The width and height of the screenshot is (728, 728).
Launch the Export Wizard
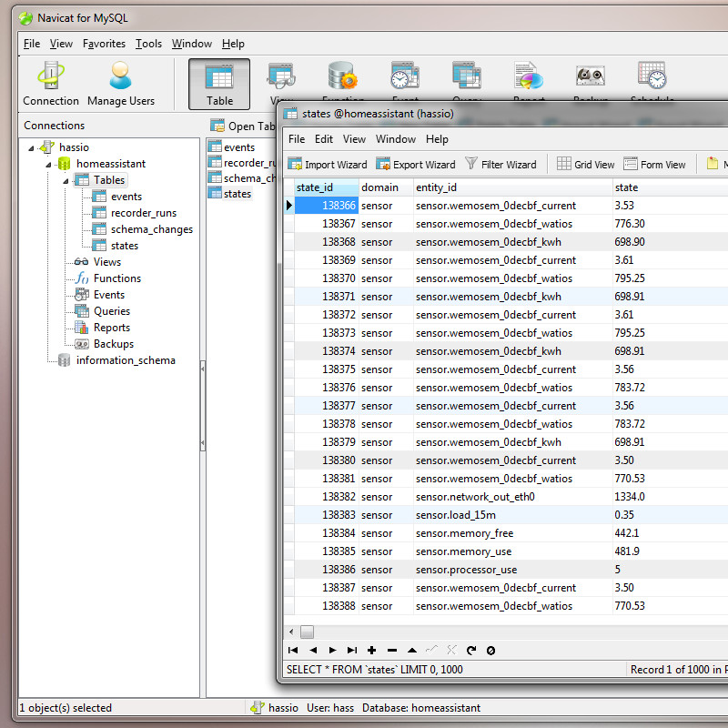click(416, 165)
